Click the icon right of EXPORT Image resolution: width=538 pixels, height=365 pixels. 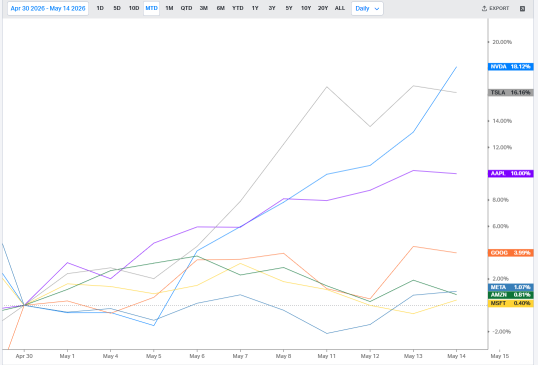click(x=522, y=9)
